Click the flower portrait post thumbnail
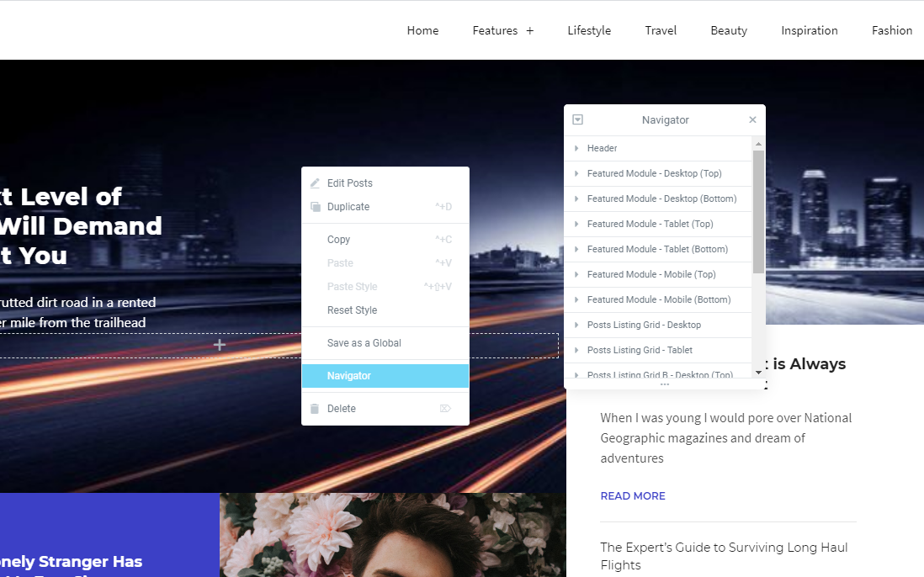The width and height of the screenshot is (924, 577). point(392,535)
